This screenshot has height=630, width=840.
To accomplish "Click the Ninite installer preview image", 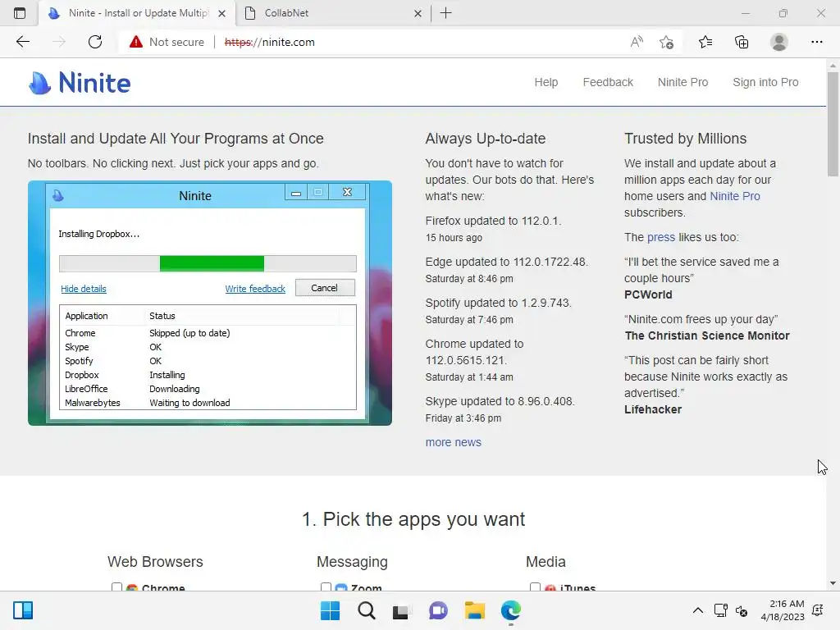I will [x=209, y=303].
